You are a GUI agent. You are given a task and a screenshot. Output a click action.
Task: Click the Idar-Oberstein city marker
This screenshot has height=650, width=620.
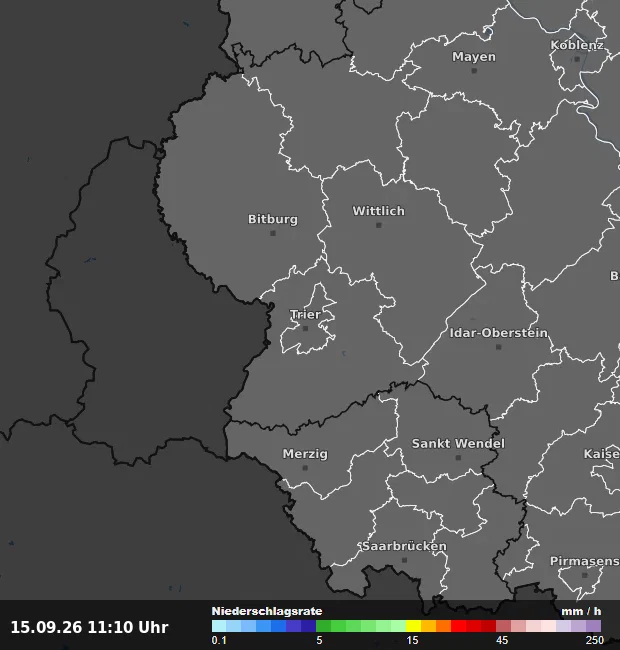click(499, 347)
